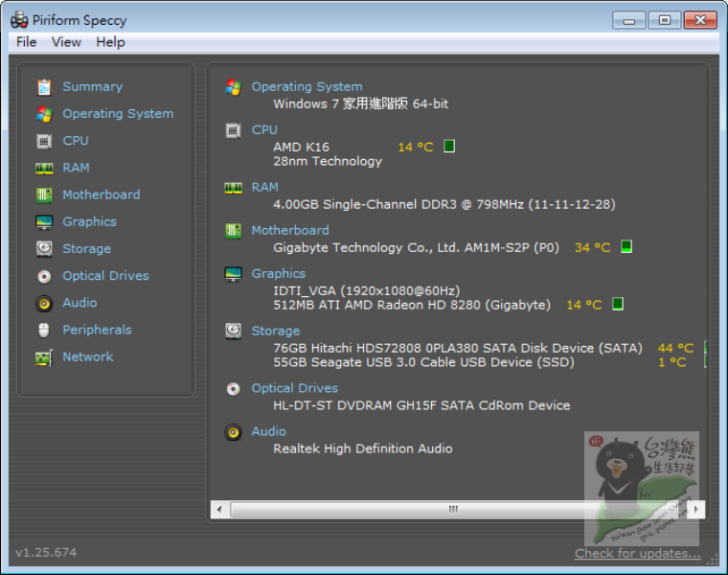The height and width of the screenshot is (575, 728).
Task: Click the Graphics monitor icon in summary panel
Action: click(x=233, y=274)
